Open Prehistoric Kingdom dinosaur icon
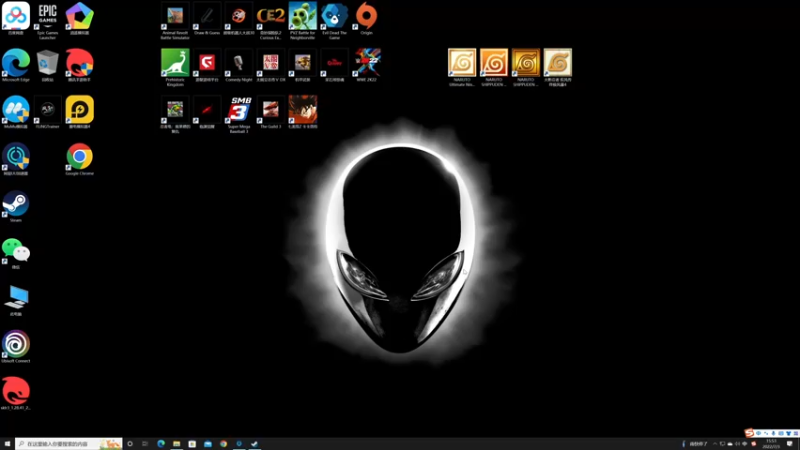The height and width of the screenshot is (450, 800). pyautogui.click(x=175, y=67)
